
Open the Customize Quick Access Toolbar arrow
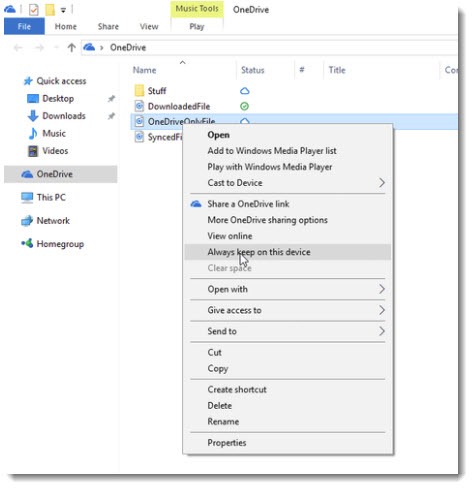pos(63,10)
